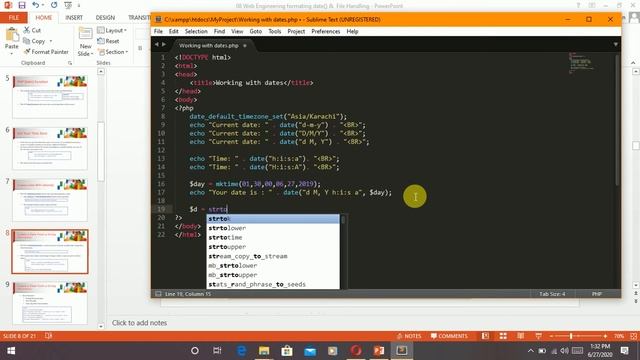Open the Project menu in Sublime

tap(296, 31)
